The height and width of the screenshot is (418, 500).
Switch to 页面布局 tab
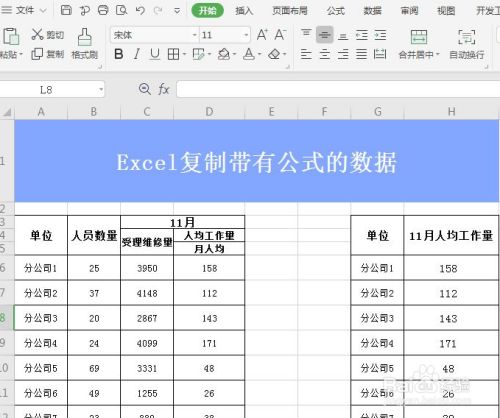(x=290, y=11)
